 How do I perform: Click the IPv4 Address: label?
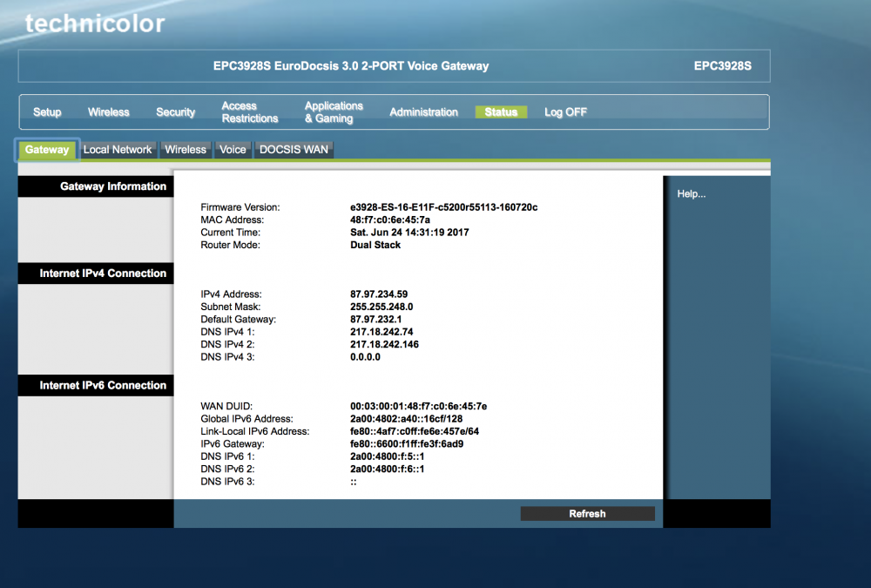click(x=231, y=294)
